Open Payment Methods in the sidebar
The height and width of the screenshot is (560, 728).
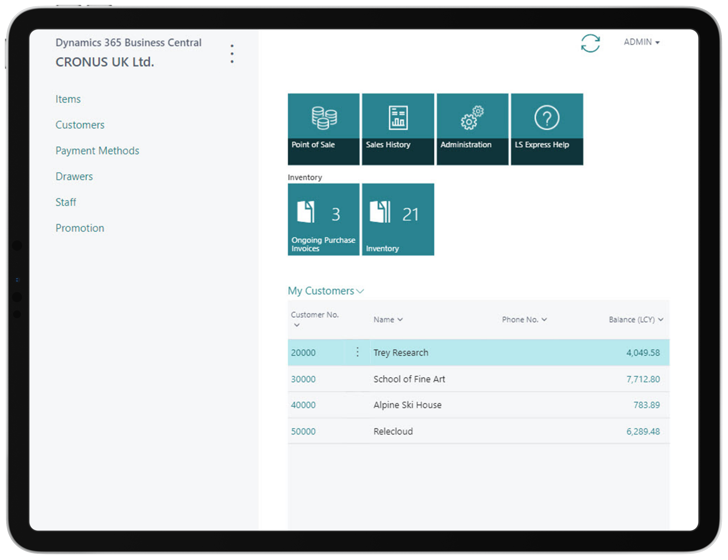click(x=97, y=151)
